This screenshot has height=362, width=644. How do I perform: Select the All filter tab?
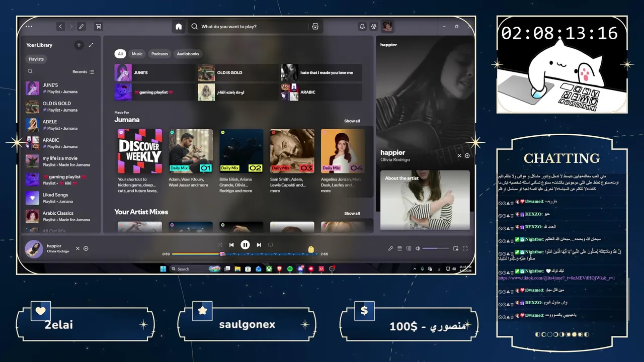point(120,54)
